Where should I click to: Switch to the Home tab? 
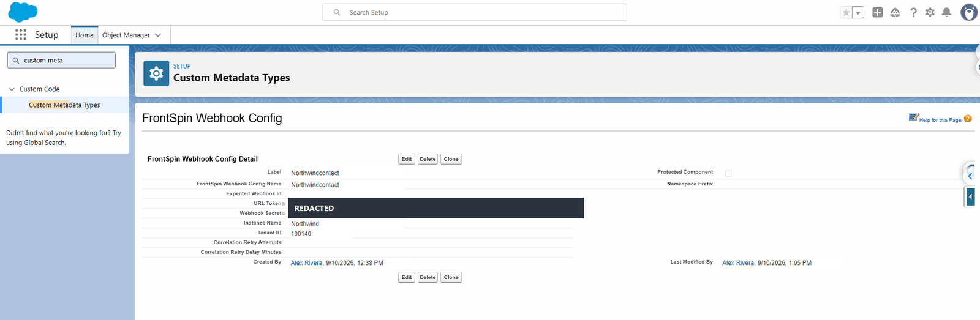pos(85,35)
